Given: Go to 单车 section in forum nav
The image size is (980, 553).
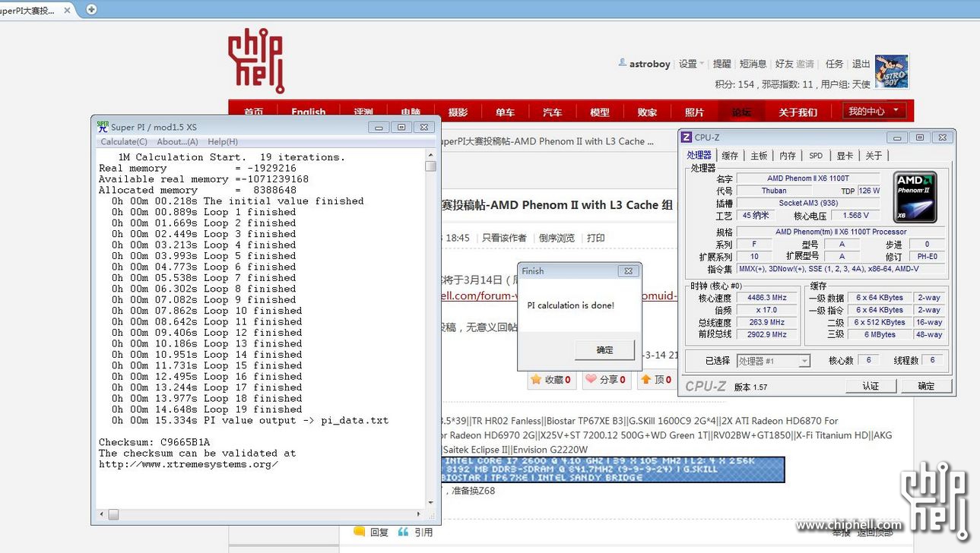Looking at the screenshot, I should click(x=505, y=112).
